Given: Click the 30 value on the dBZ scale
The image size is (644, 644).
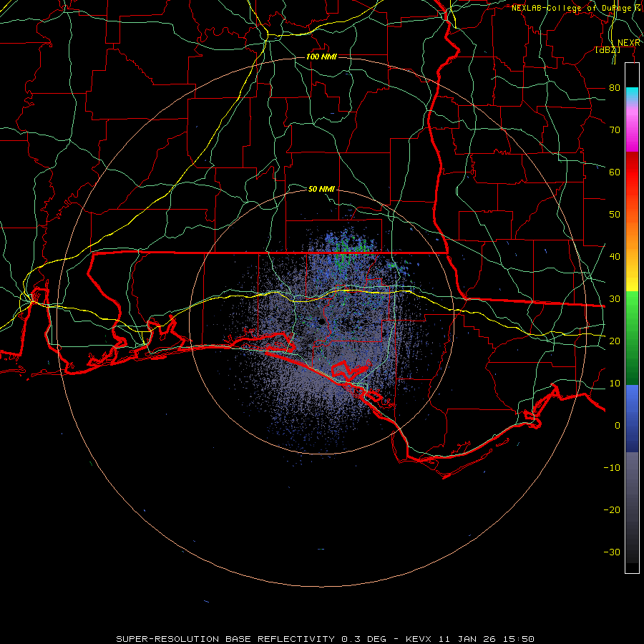Looking at the screenshot, I should point(615,299).
